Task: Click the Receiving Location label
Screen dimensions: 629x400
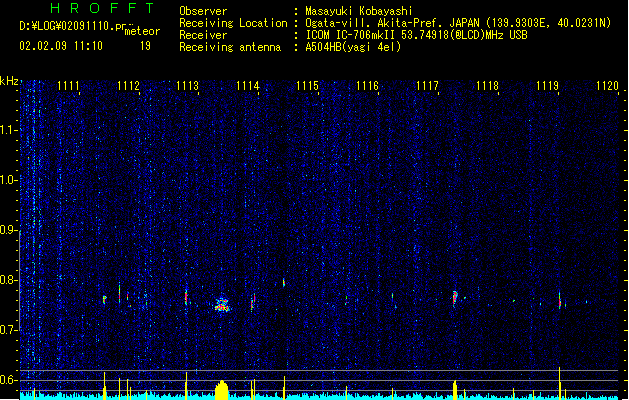Action: click(x=233, y=23)
